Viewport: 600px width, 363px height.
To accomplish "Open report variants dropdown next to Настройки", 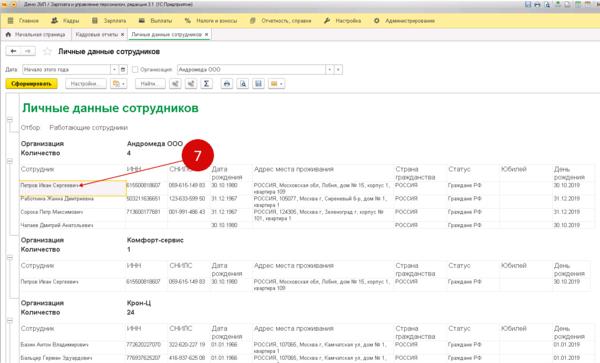I will tap(118, 84).
